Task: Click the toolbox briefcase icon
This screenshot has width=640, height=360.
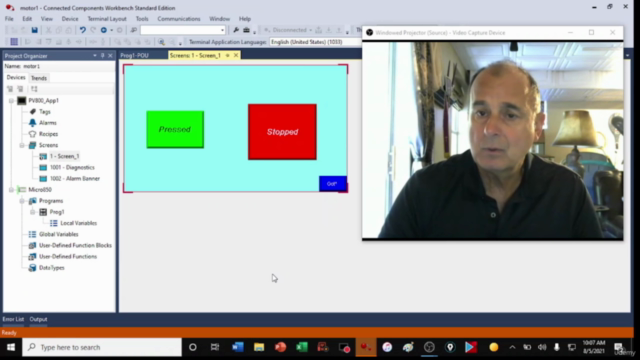Action: pos(246,30)
